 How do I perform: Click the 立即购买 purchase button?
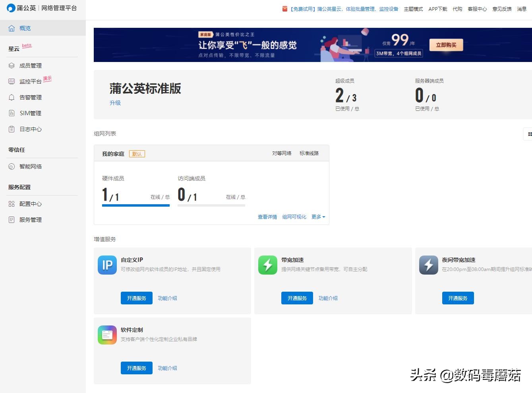click(x=446, y=45)
